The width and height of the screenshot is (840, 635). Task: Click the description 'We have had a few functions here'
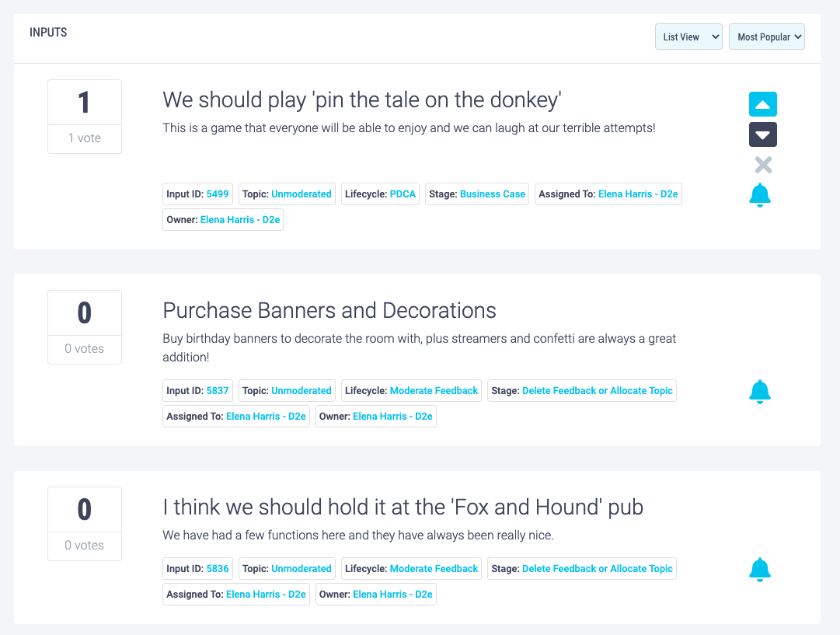click(358, 536)
